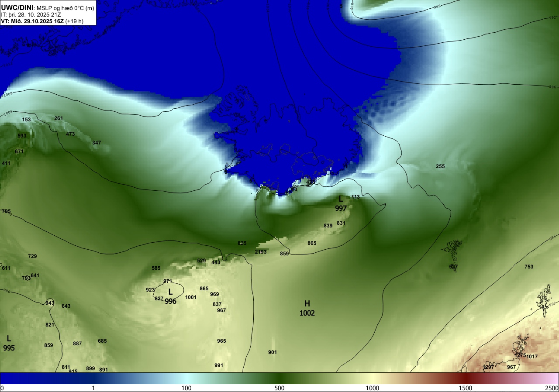This screenshot has height=392, width=559.
Task: Click the '1500' tick label on the colorbar
Action: click(466, 388)
